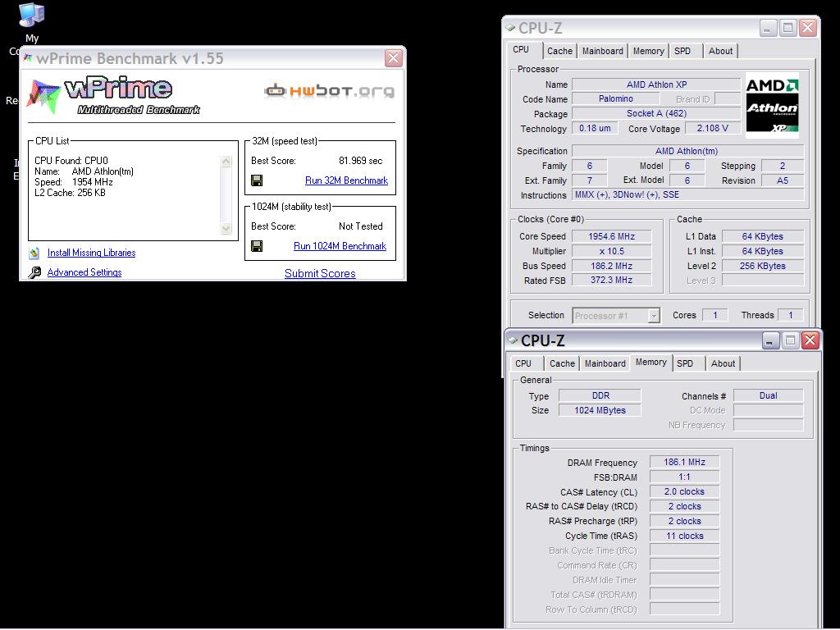
Task: Click Core Speed value 1954.6 MHz
Action: (611, 236)
